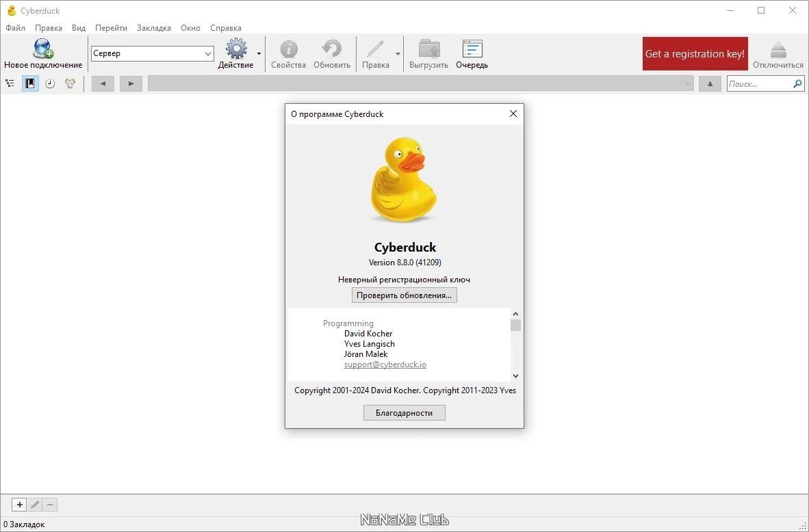This screenshot has height=532, width=809.
Task: Click David Kocher in credits
Action: [x=368, y=334]
